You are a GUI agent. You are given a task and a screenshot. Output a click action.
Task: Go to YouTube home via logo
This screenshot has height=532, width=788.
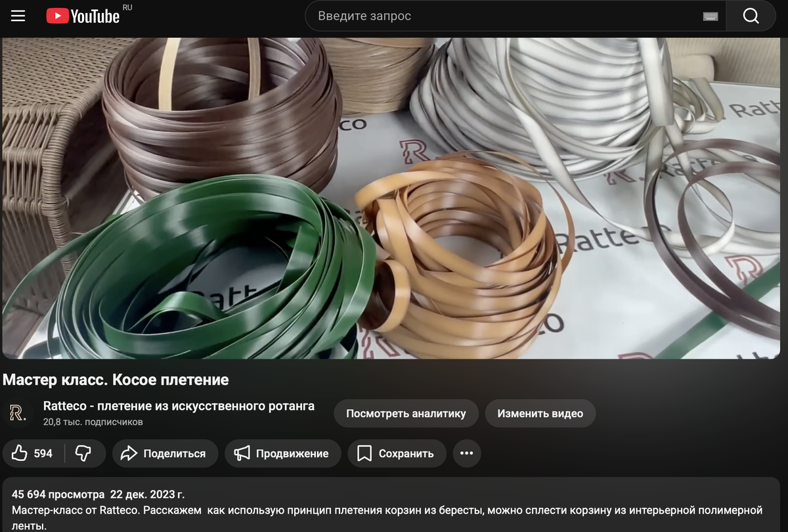coord(83,16)
